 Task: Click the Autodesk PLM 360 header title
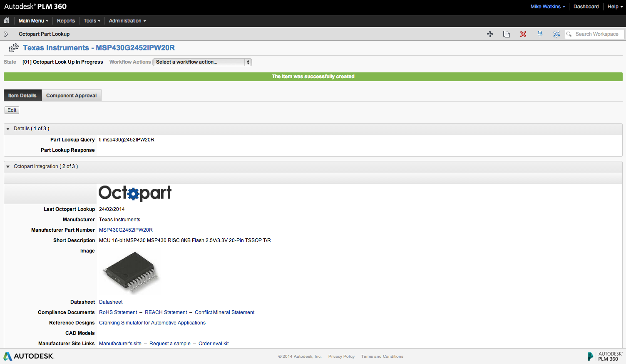[x=35, y=7]
